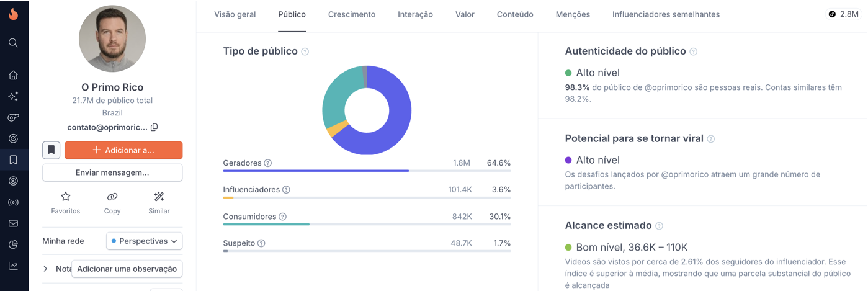Viewport: 868px width, 291px height.
Task: Switch to the Crescimento tab
Action: pos(352,14)
